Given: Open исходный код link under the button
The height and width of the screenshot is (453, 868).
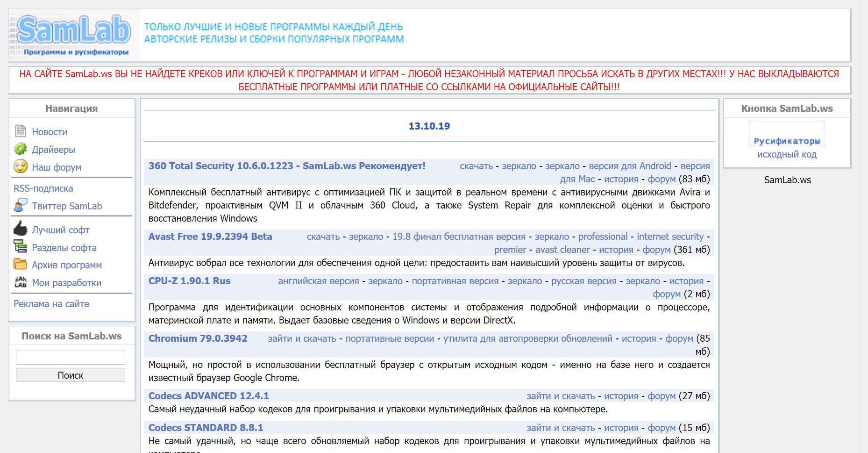Looking at the screenshot, I should click(786, 154).
